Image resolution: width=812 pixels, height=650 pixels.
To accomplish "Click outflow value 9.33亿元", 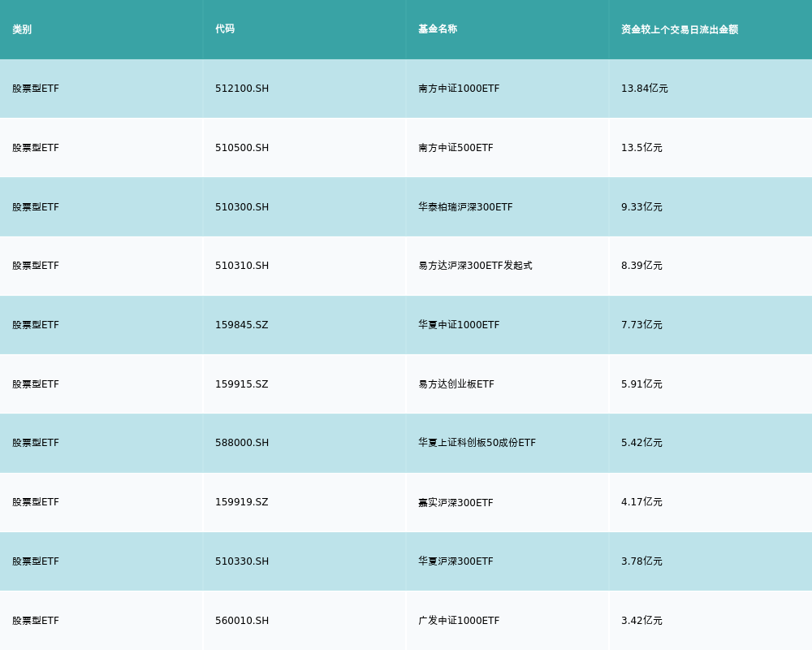I will [x=641, y=207].
